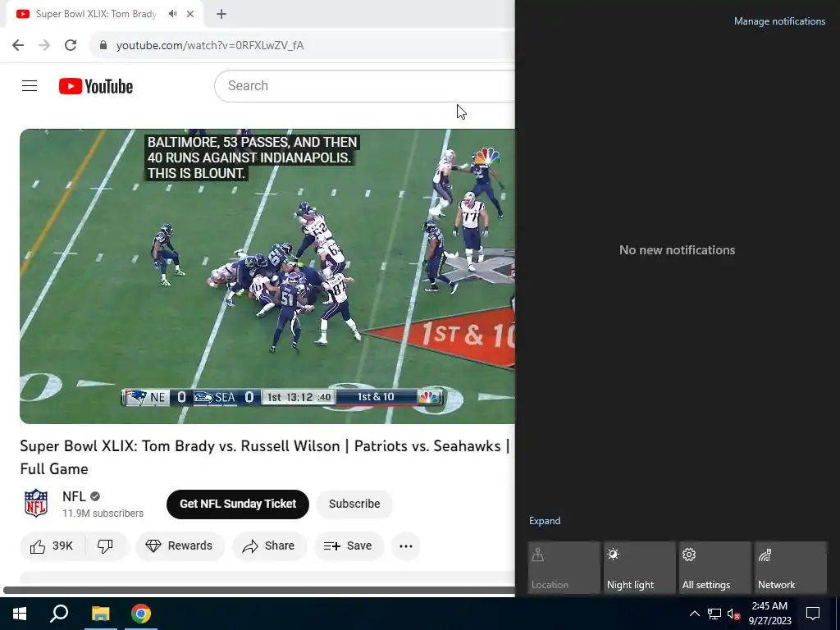Open taskbar Search magnifier
Viewport: 840px width, 630px height.
(x=59, y=614)
